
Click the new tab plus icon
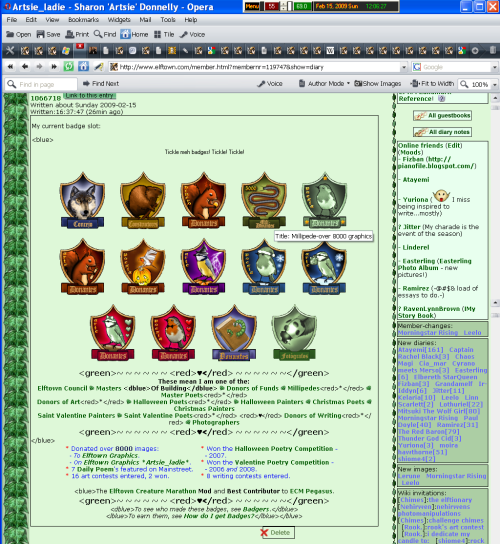click(x=475, y=51)
